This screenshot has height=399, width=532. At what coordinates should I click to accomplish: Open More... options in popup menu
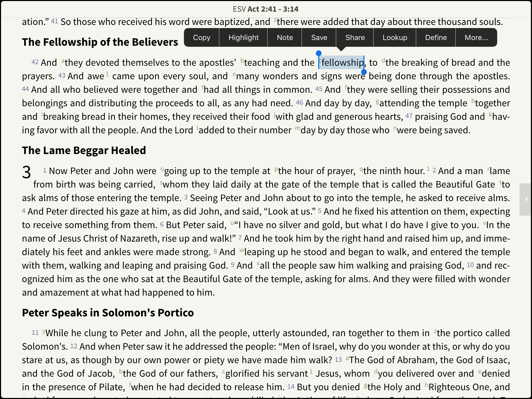pos(476,37)
